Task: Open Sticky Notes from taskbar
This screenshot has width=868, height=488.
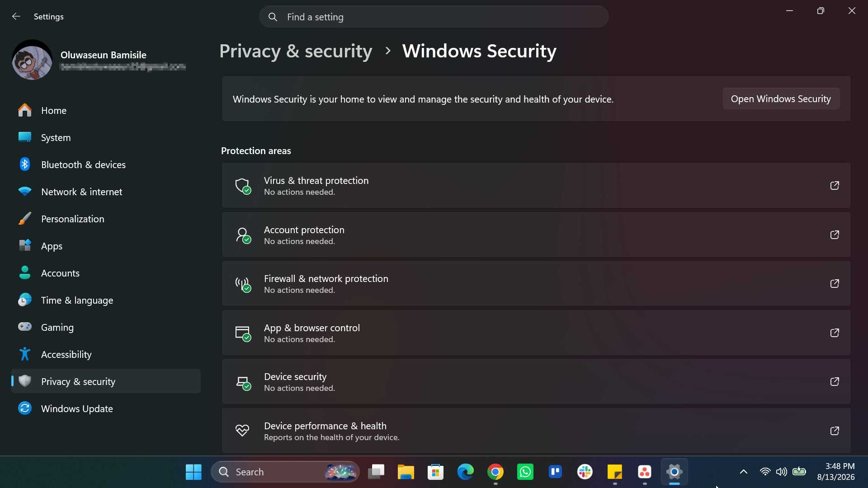Action: tap(615, 472)
